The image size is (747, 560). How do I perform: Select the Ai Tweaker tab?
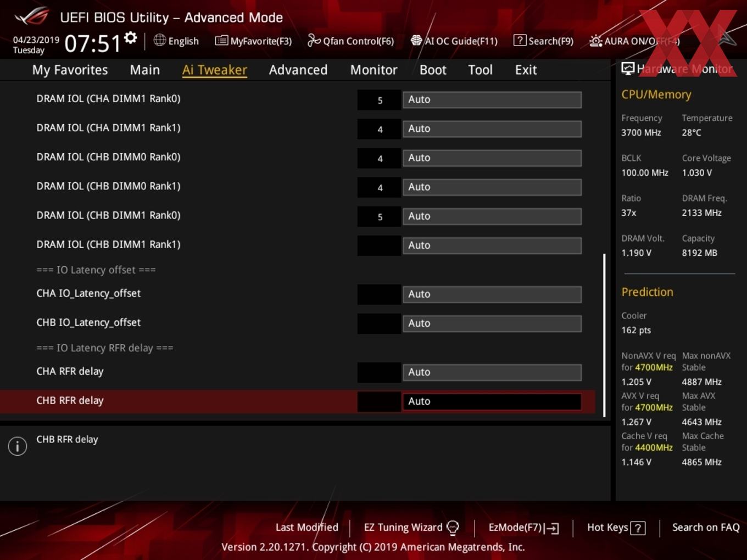coord(215,70)
